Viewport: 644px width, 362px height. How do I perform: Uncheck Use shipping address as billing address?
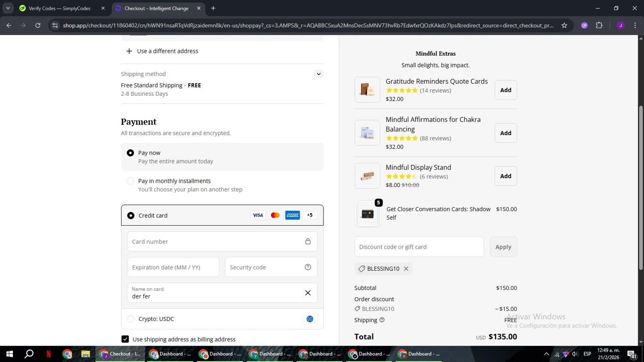click(125, 339)
